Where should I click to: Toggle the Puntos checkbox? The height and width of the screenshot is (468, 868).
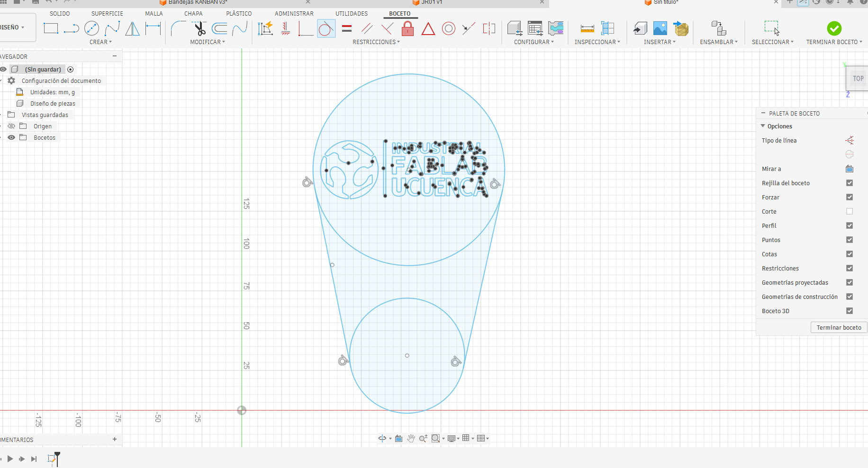(850, 240)
